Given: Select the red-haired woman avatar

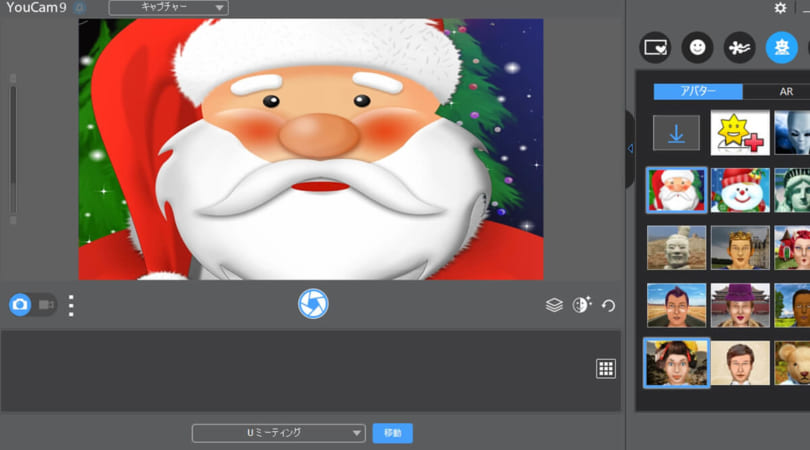Looking at the screenshot, I should [792, 247].
